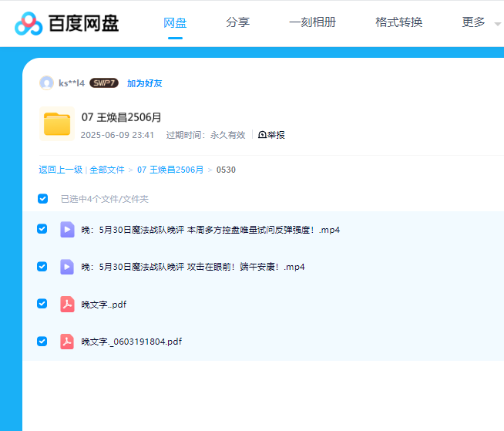The image size is (504, 431).
Task: Toggle the select-all checkbox in the header
Action: (43, 199)
